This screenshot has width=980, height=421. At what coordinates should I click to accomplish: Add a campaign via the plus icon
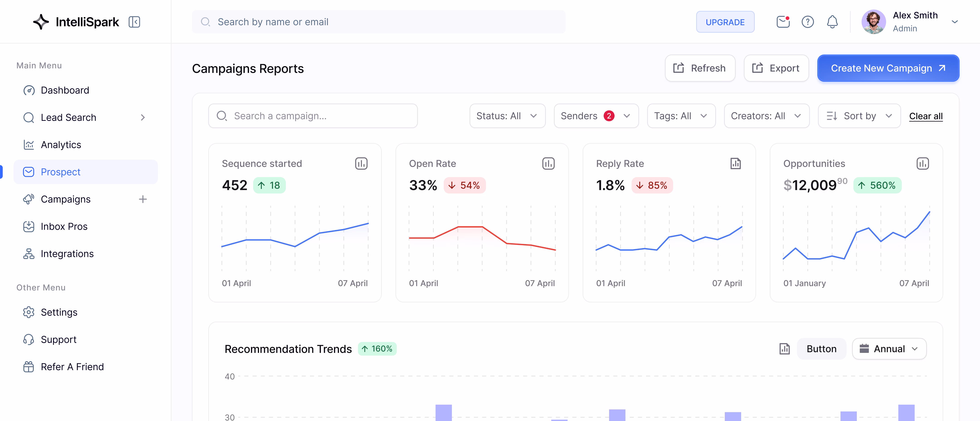143,199
